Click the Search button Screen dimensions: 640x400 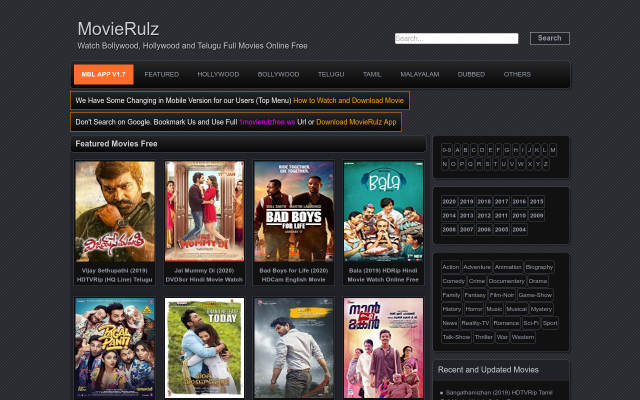[549, 38]
